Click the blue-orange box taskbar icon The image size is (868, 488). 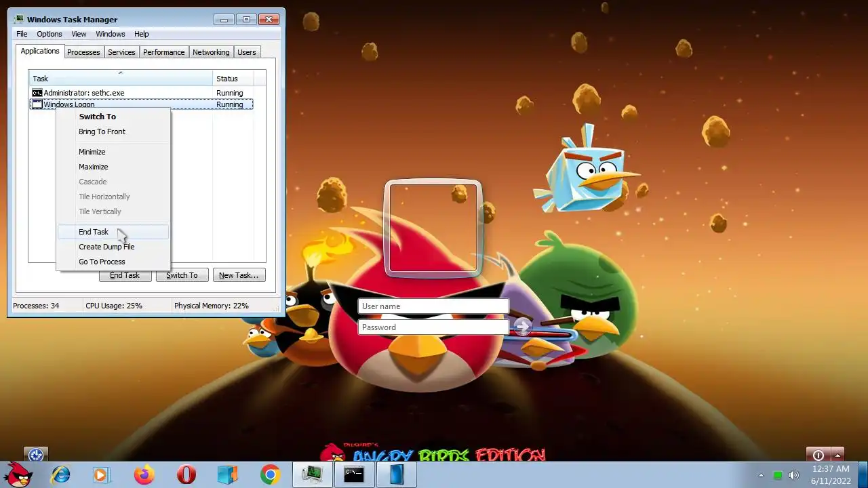tap(229, 475)
